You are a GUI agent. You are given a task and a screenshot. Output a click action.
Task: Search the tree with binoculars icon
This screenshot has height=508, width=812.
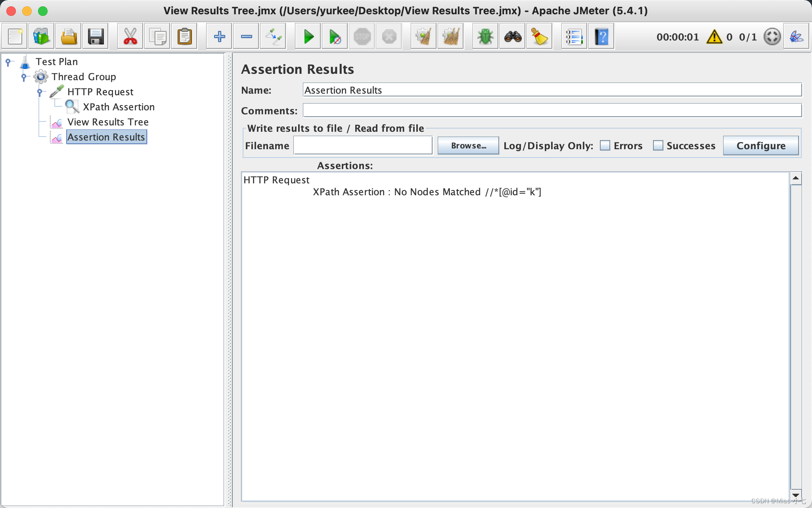[513, 37]
